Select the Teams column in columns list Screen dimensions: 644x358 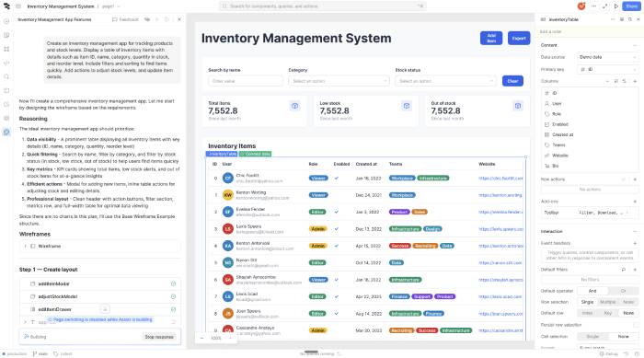point(590,145)
